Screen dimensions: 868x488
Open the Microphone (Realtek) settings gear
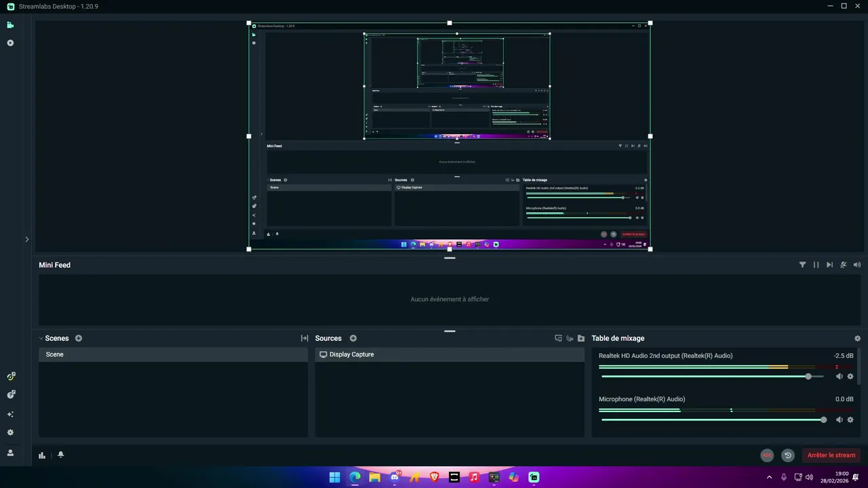tap(850, 420)
